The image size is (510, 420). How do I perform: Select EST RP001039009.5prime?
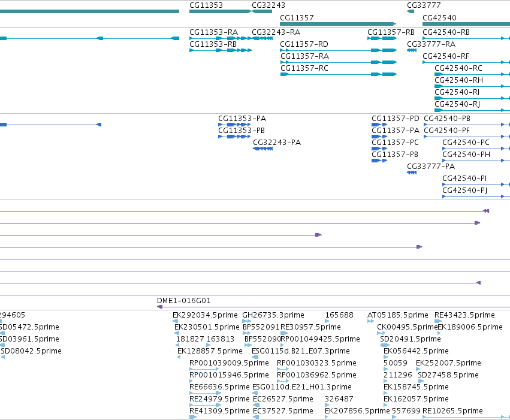(x=230, y=364)
